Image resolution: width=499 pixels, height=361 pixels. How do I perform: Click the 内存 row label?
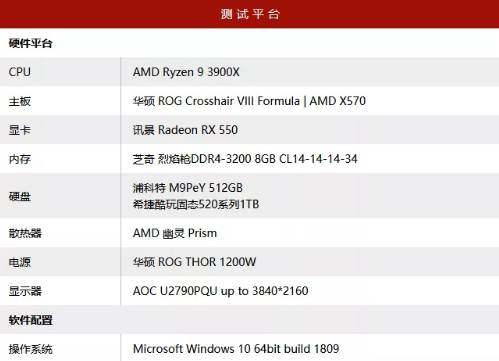point(20,159)
